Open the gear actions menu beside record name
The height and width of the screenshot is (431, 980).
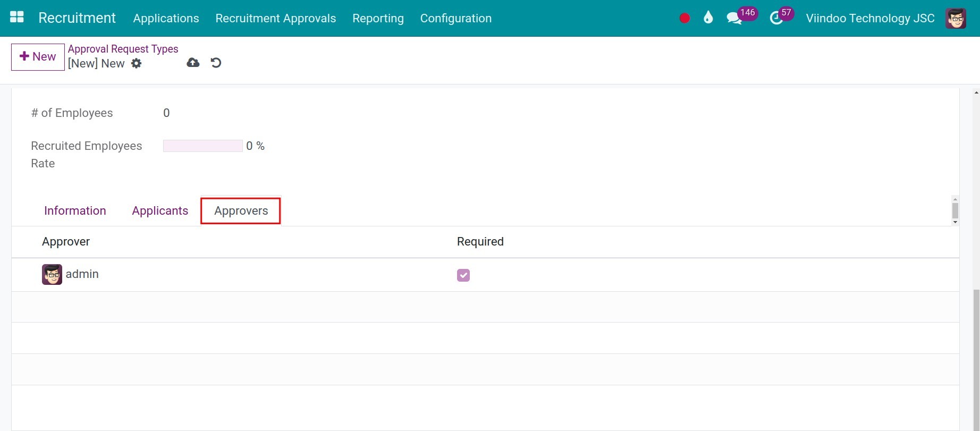click(x=137, y=63)
